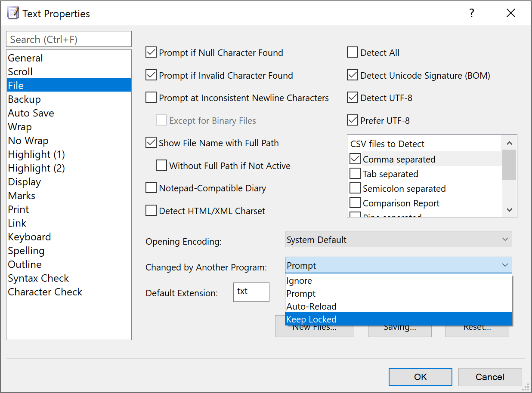The image size is (532, 393).
Task: Click the Default Extension text field
Action: (x=251, y=292)
